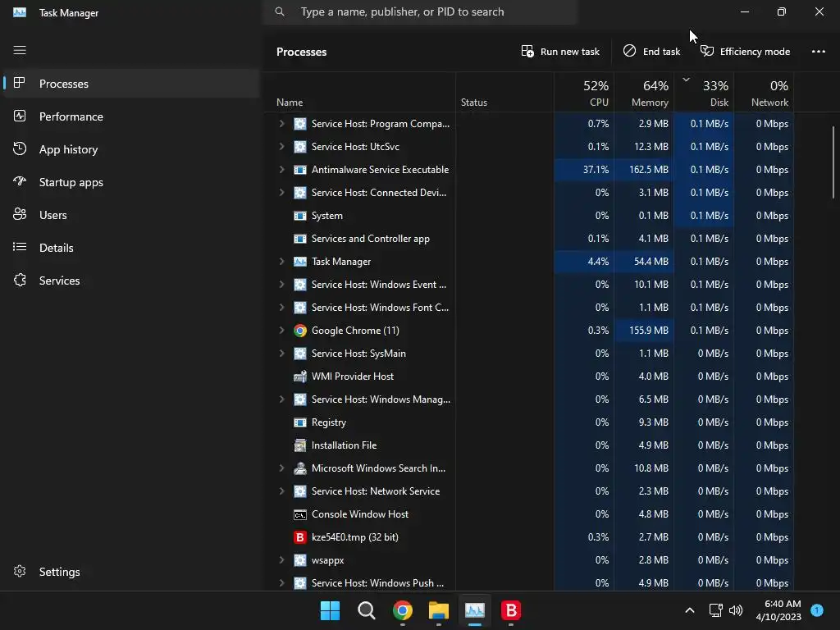Sort by the Name column header
This screenshot has width=840, height=630.
tap(359, 93)
